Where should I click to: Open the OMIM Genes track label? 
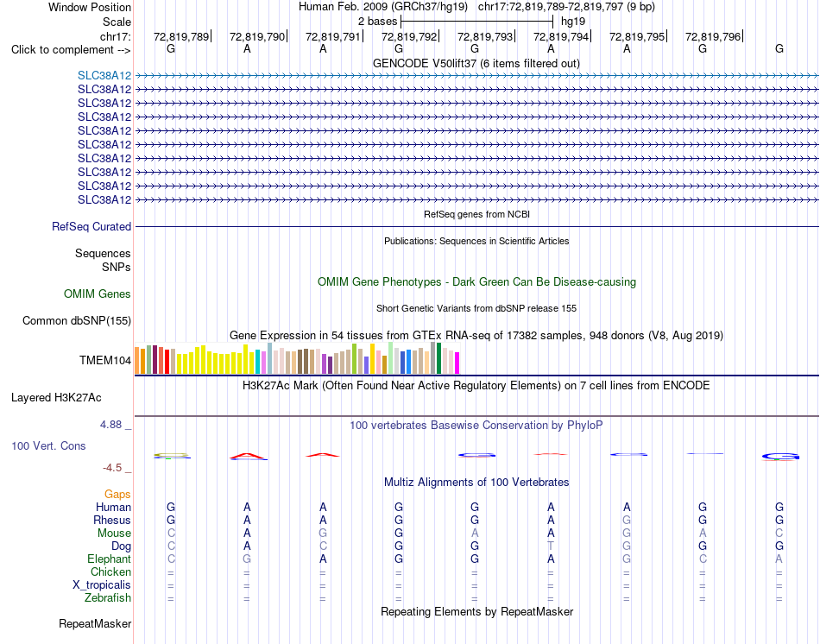pyautogui.click(x=97, y=294)
